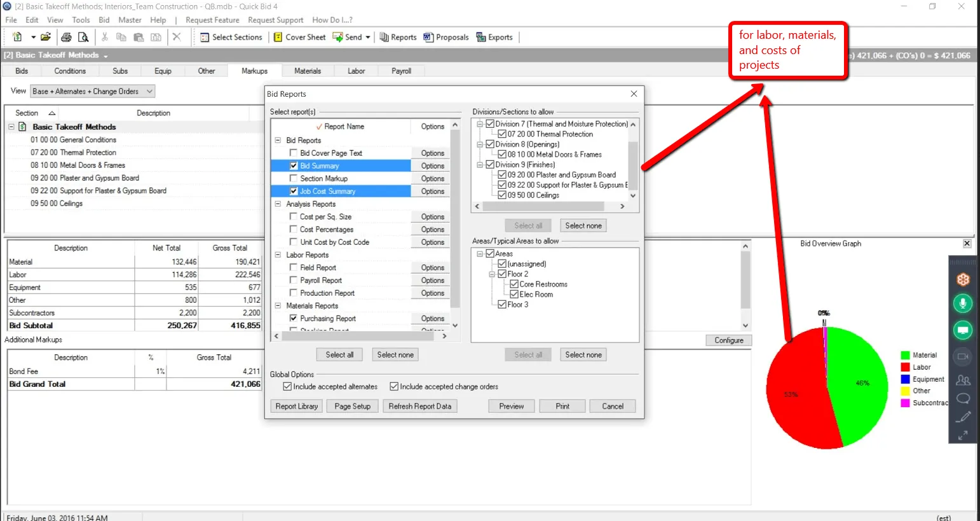
Task: Open Select Sections from toolbar
Action: tap(231, 37)
